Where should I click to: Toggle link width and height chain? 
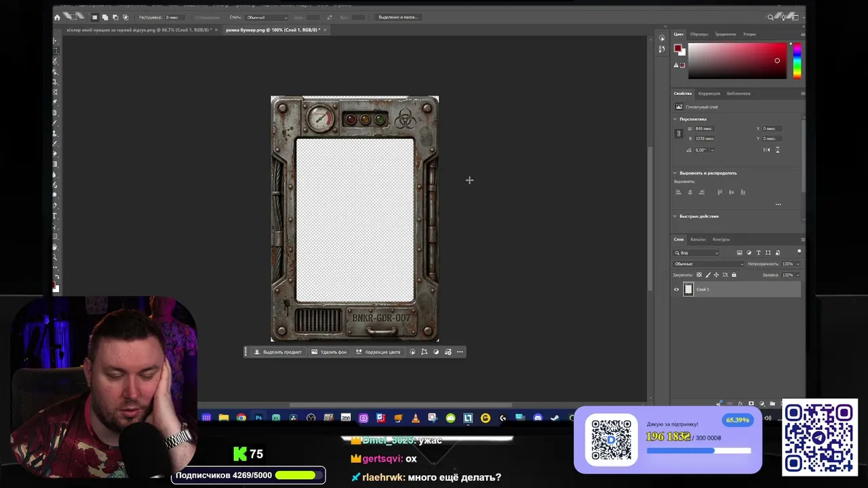click(679, 134)
